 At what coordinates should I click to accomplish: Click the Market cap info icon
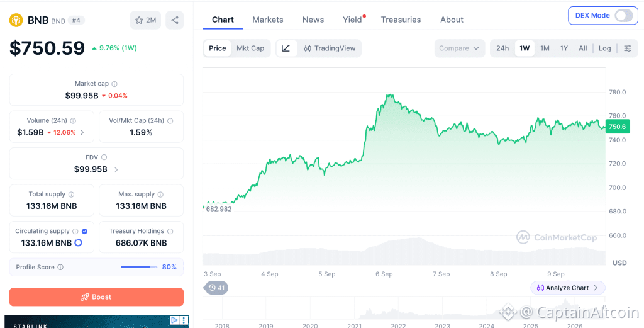[114, 84]
